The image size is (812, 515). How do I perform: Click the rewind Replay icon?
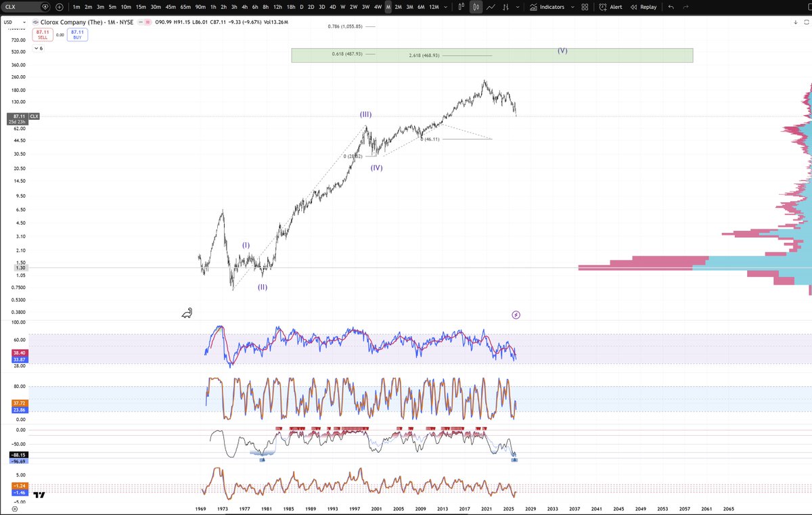tap(634, 7)
